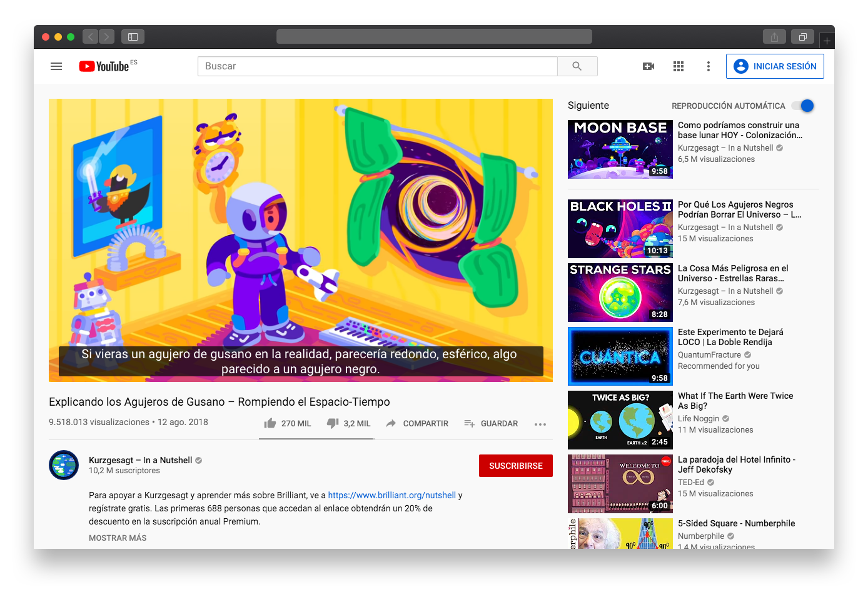Open the MOON BASE video thumbnail
Viewport: 868px width, 597px height.
tap(620, 149)
